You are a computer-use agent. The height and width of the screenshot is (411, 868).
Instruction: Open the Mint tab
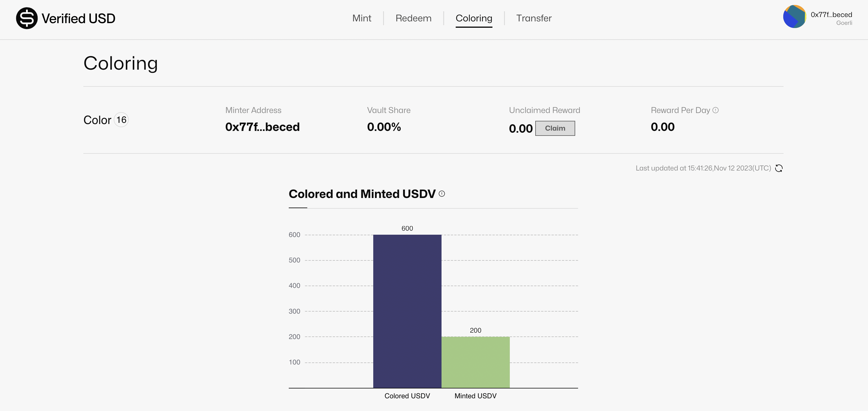pos(362,18)
